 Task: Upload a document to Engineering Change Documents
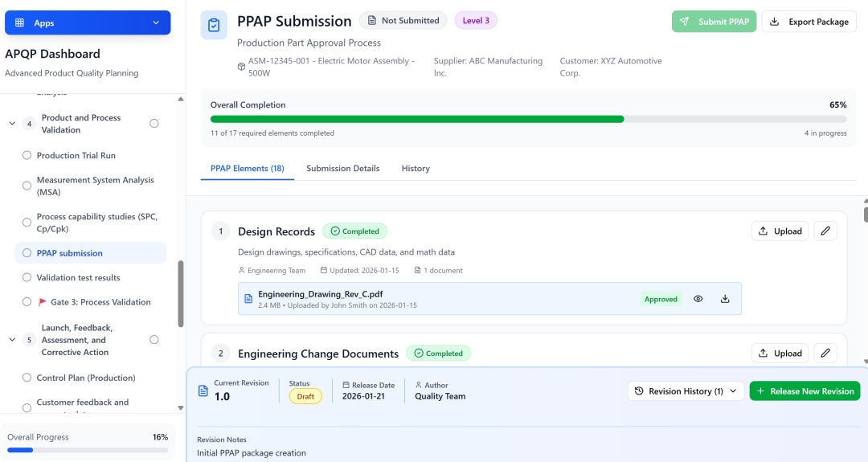pos(780,353)
